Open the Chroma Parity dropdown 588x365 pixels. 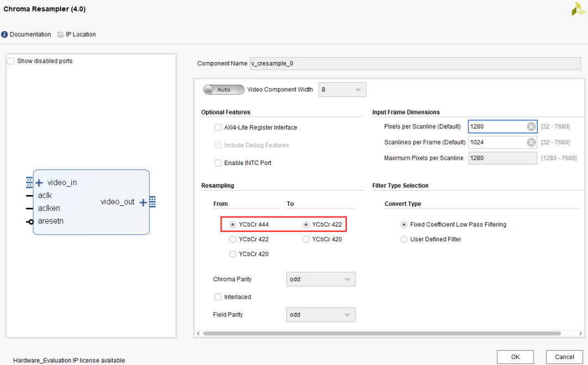coord(321,279)
